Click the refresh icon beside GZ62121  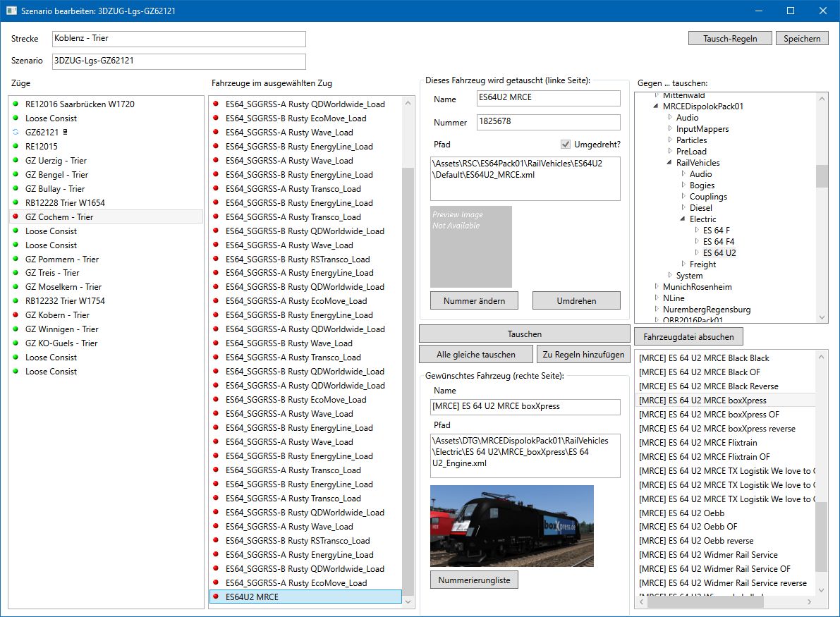[16, 133]
